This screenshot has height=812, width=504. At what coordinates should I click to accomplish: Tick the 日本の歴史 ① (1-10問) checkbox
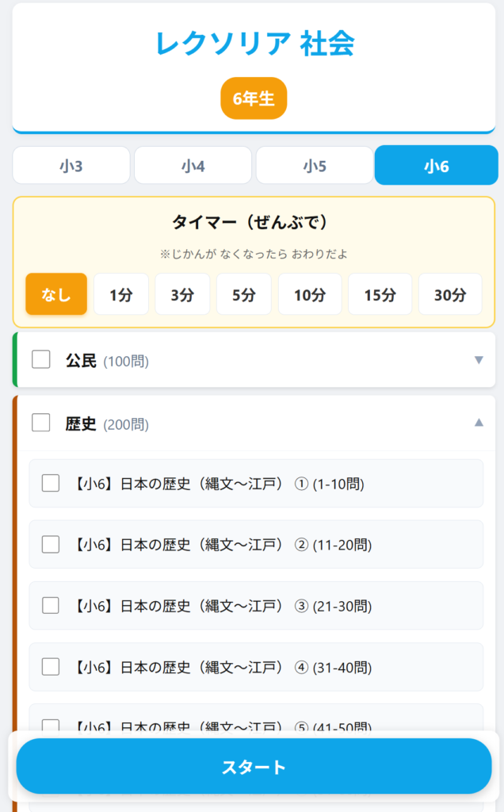pos(51,483)
